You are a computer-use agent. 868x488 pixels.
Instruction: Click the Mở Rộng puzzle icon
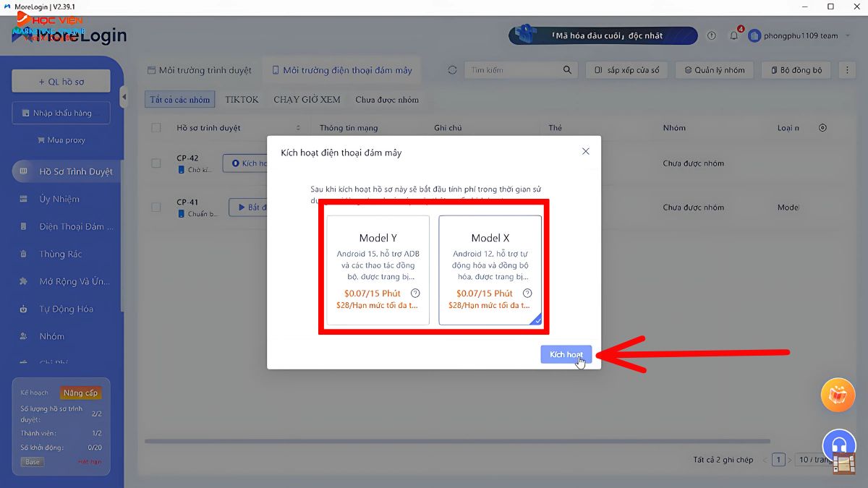click(x=24, y=281)
